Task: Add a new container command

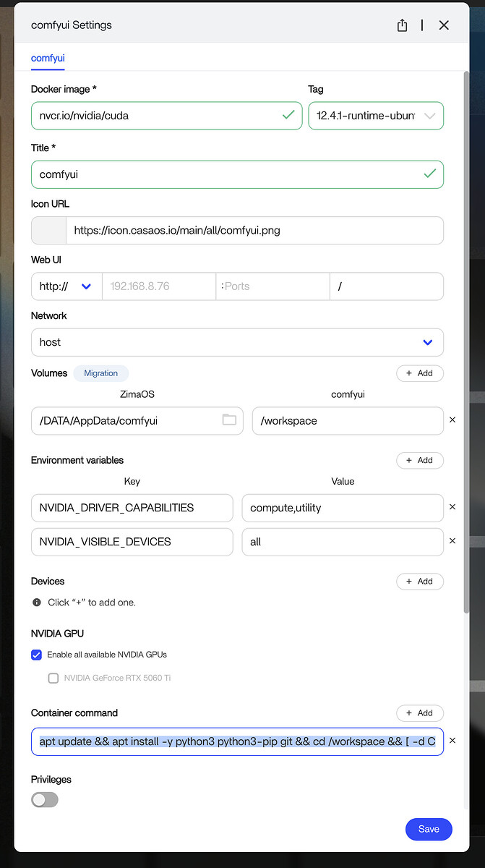Action: pyautogui.click(x=419, y=712)
